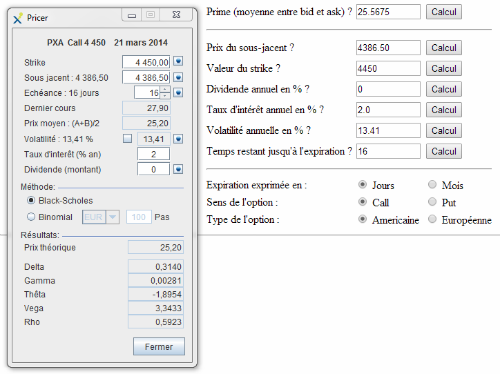Click the Dernier cours value 27,90

[146, 108]
